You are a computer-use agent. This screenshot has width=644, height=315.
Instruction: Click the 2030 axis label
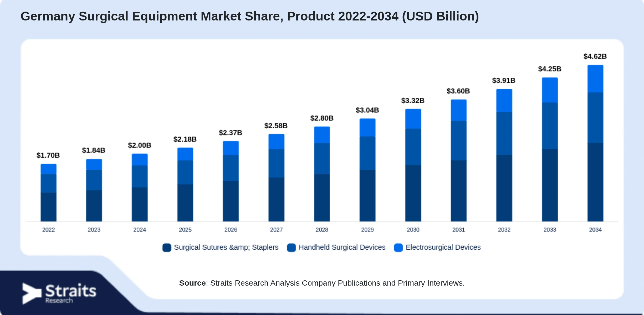[413, 230]
